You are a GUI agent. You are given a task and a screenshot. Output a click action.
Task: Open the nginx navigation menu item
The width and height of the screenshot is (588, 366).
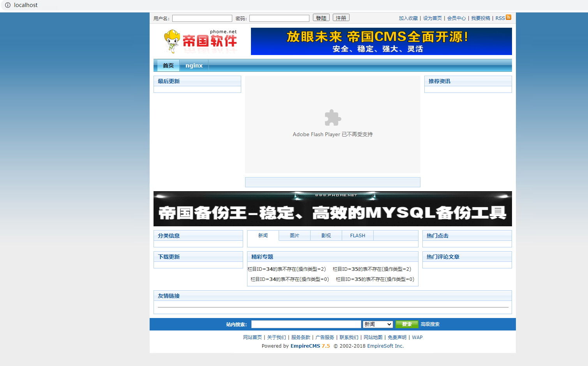[194, 65]
